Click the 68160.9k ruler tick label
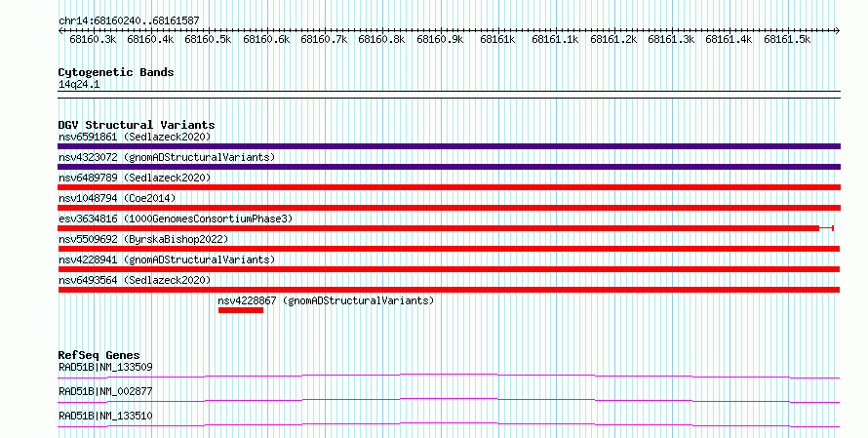The height and width of the screenshot is (438, 868). tap(440, 40)
